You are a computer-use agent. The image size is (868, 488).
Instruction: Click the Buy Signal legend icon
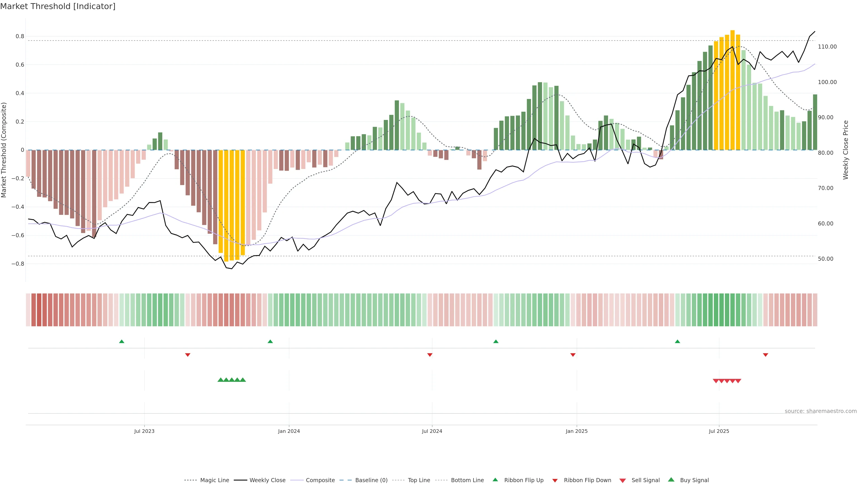pyautogui.click(x=671, y=480)
